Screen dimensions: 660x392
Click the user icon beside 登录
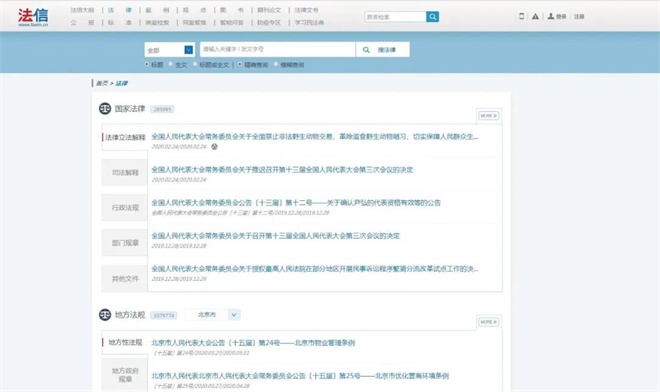pos(551,16)
